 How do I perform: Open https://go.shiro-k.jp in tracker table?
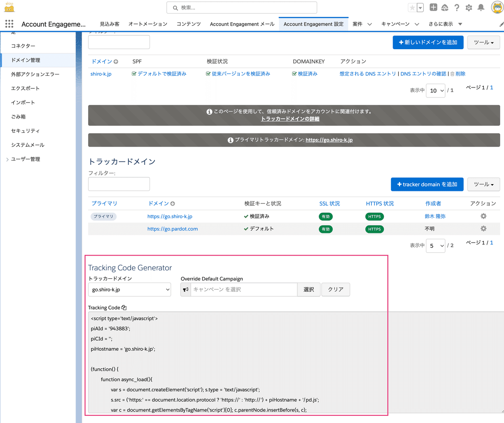click(x=170, y=217)
